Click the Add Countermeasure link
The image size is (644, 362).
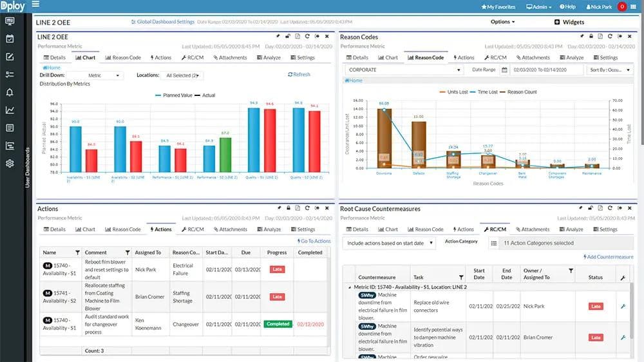click(x=608, y=257)
